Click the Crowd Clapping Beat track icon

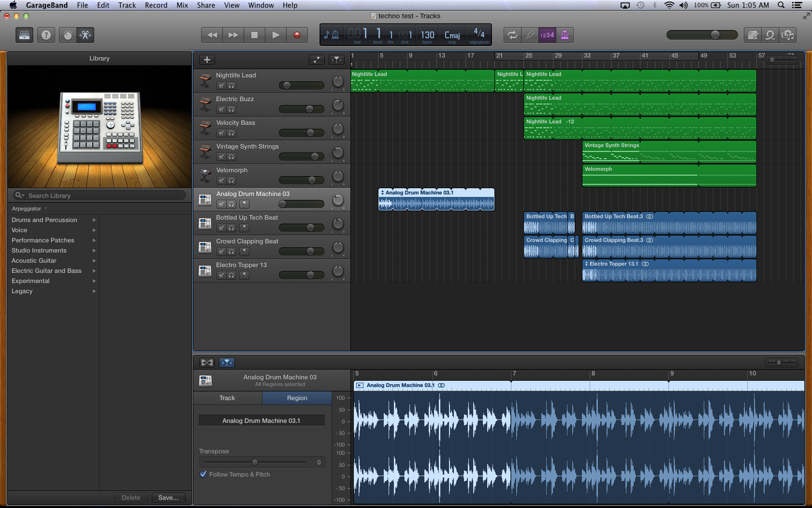click(x=205, y=247)
